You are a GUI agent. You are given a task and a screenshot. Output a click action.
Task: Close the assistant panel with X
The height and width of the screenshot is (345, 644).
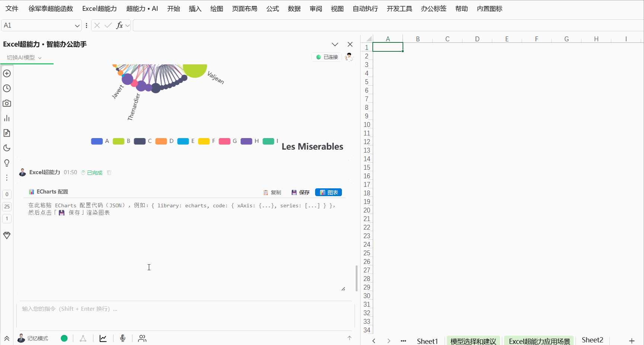(x=350, y=44)
